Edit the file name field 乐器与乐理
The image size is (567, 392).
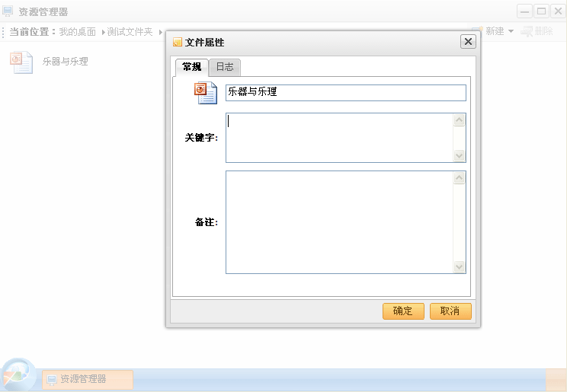point(346,93)
